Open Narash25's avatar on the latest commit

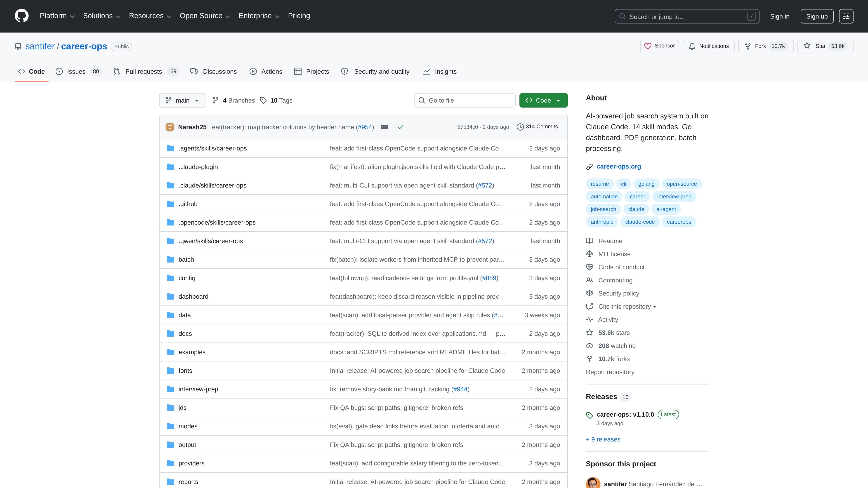tap(170, 127)
